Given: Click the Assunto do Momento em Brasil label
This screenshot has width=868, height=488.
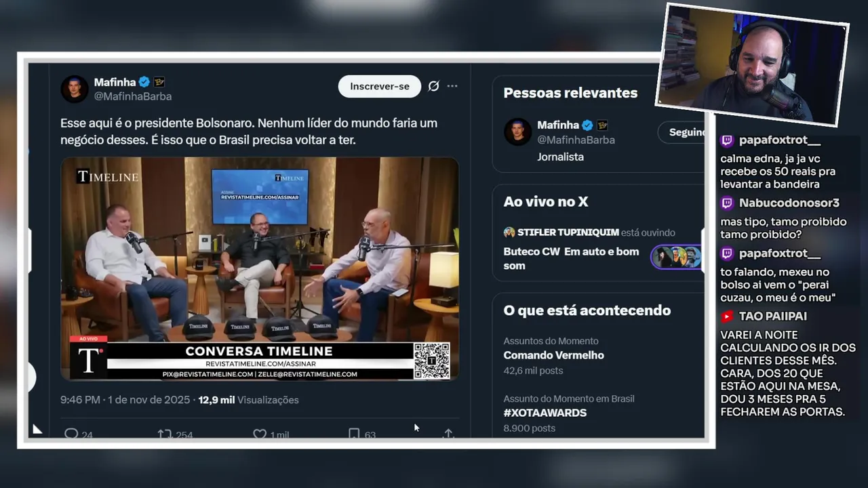Looking at the screenshot, I should (x=569, y=399).
